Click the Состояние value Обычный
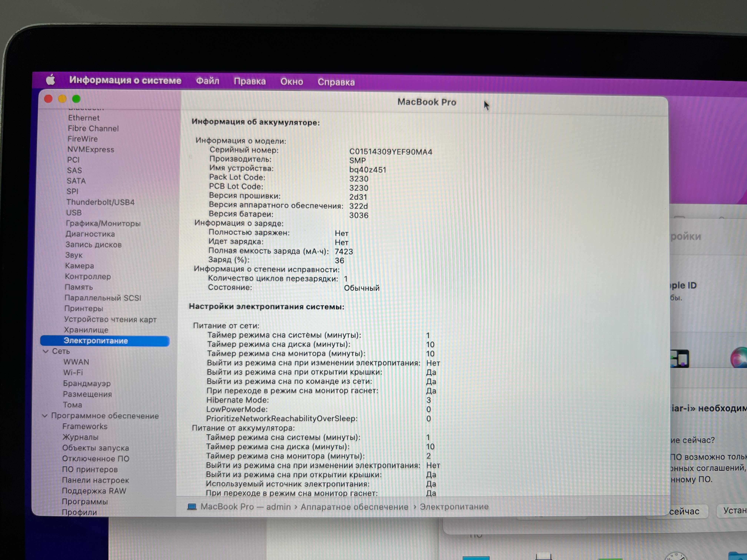The height and width of the screenshot is (560, 747). pos(362,288)
